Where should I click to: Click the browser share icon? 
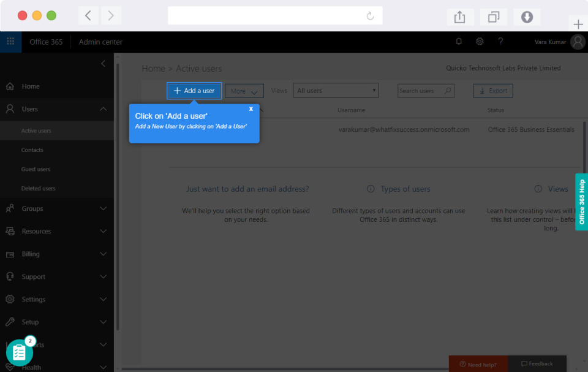pos(460,17)
